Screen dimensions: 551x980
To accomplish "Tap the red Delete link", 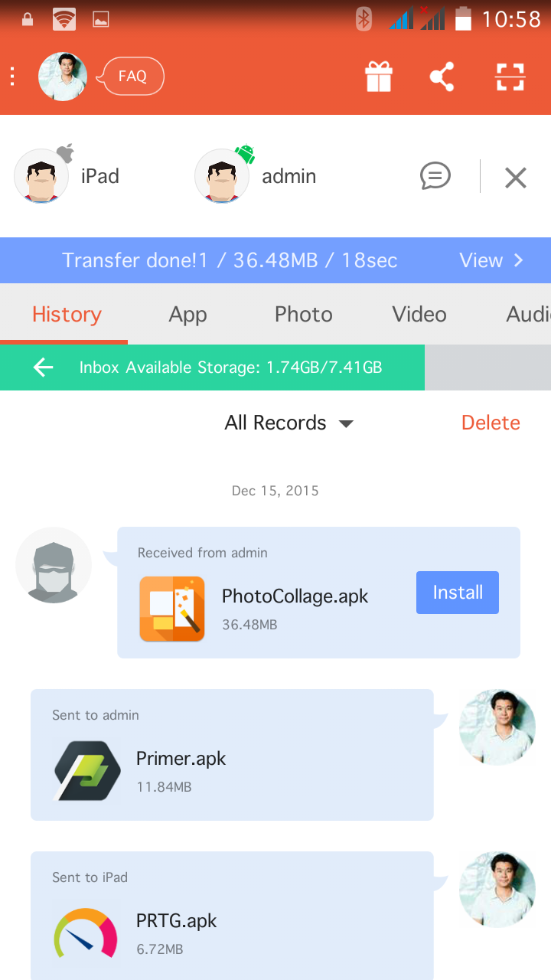I will (x=490, y=423).
